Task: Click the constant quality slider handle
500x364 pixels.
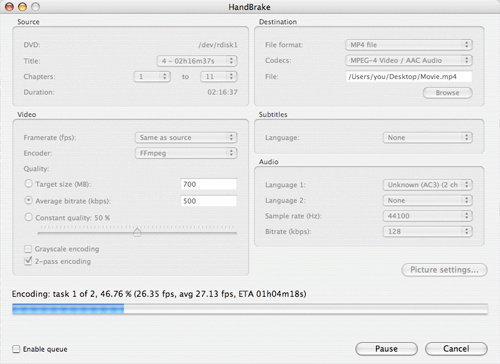Action: click(137, 232)
